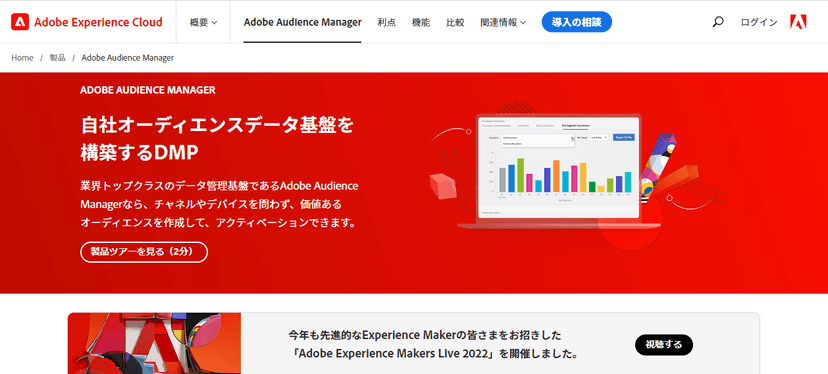Go to Home breadcrumb link
This screenshot has width=828, height=374.
point(22,58)
